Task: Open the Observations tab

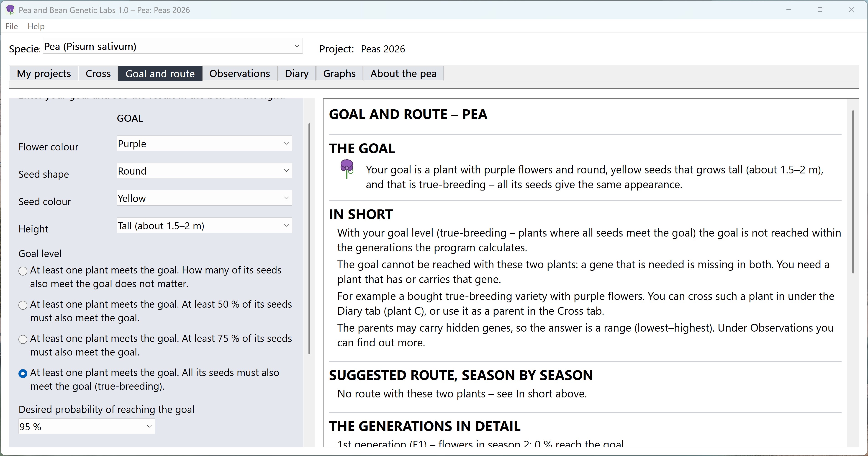Action: (x=240, y=73)
